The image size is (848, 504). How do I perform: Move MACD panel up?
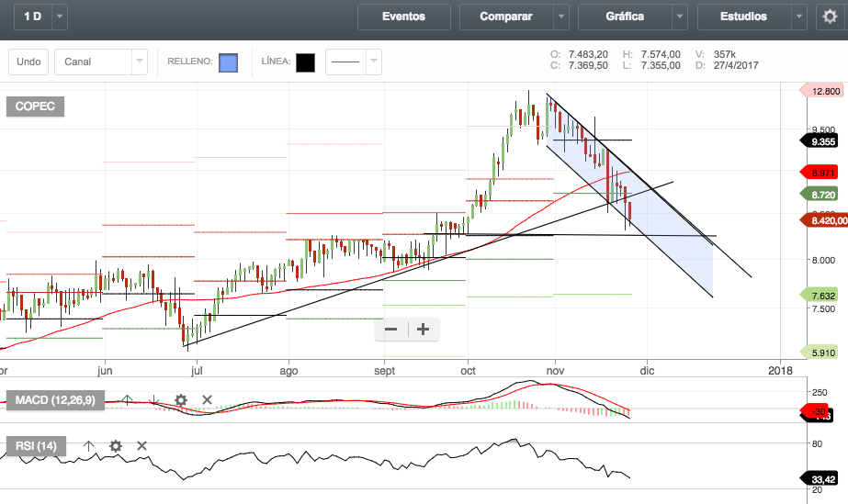tap(128, 399)
